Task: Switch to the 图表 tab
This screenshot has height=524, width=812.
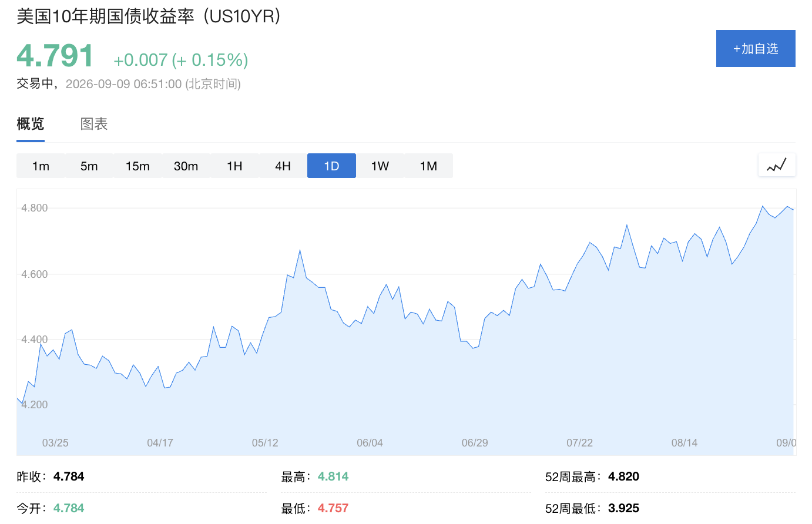Action: coord(94,124)
